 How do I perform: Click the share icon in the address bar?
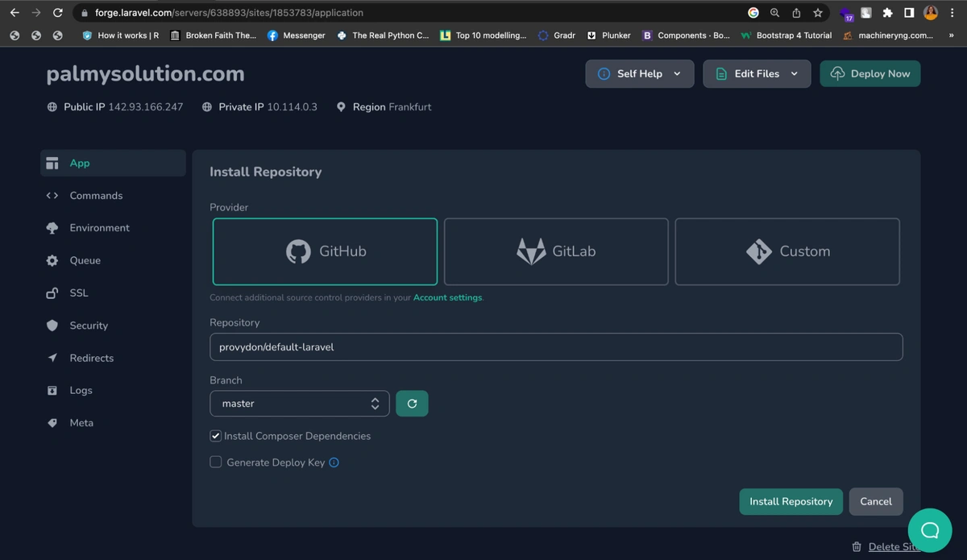click(x=796, y=13)
